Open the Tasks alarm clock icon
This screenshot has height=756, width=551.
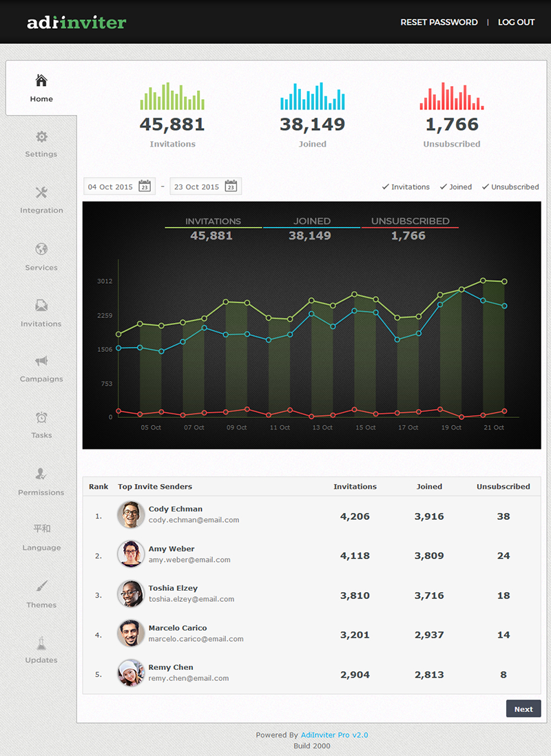[x=41, y=417]
